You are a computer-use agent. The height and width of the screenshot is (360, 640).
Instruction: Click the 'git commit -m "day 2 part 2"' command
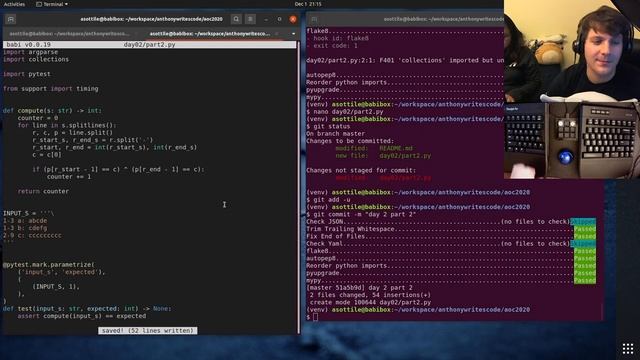[x=365, y=214]
